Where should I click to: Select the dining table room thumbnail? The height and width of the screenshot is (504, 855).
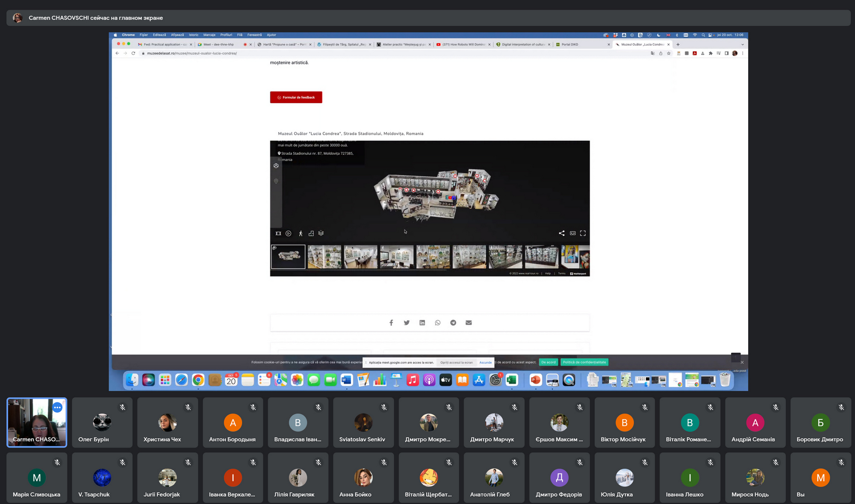360,257
